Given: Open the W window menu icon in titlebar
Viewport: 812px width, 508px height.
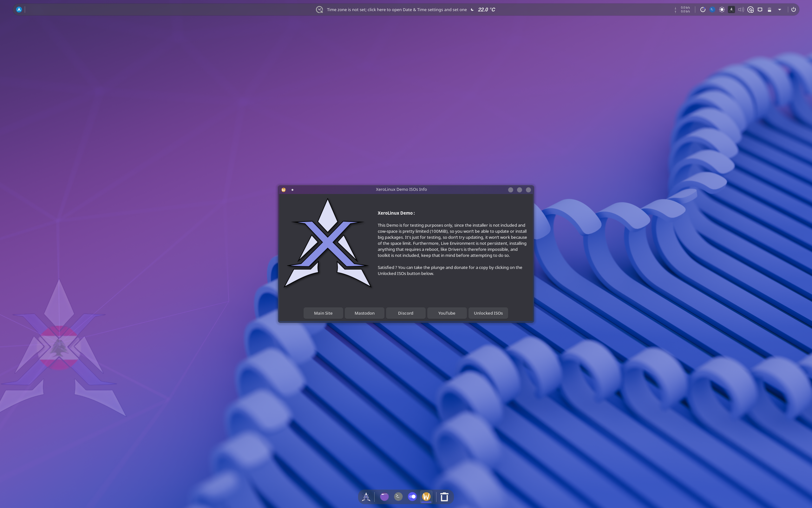Looking at the screenshot, I should [x=284, y=190].
